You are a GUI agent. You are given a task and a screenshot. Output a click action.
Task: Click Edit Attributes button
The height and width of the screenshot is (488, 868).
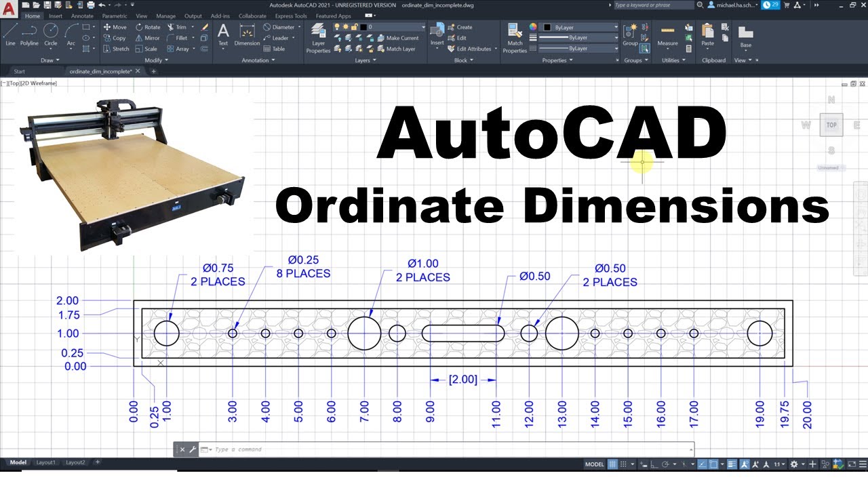click(x=469, y=49)
